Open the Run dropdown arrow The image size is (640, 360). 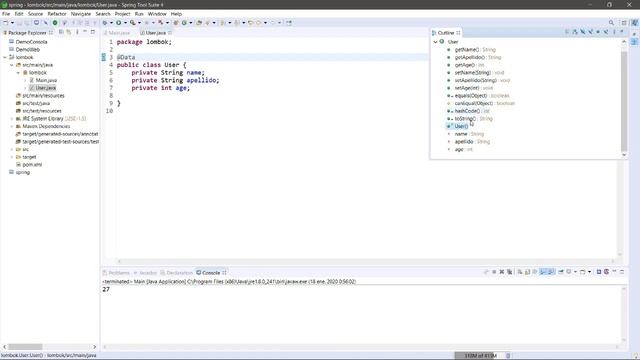click(x=125, y=23)
